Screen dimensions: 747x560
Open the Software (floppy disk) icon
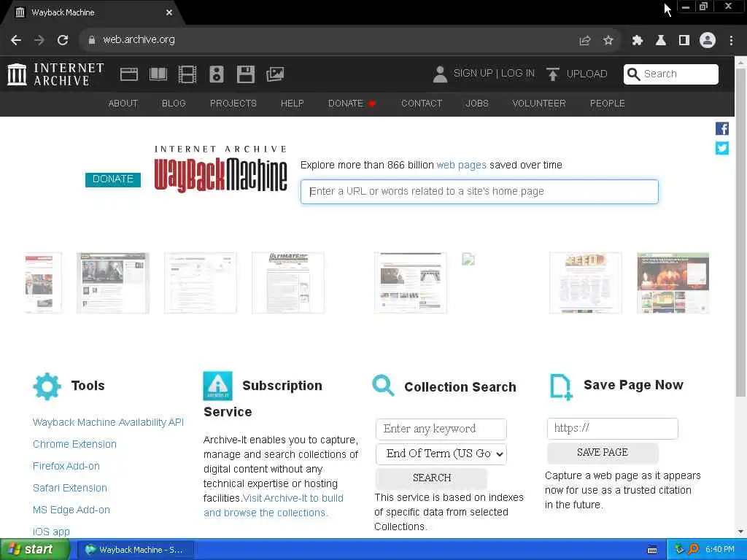point(246,74)
